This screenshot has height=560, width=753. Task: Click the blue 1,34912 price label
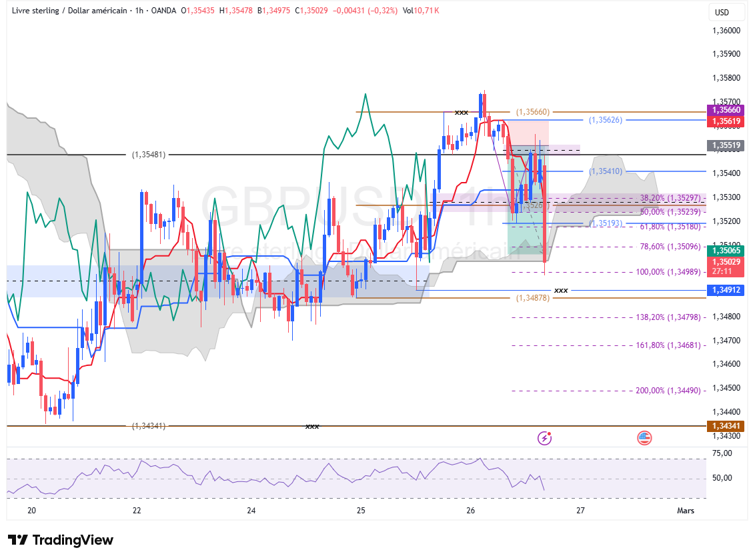(x=726, y=290)
